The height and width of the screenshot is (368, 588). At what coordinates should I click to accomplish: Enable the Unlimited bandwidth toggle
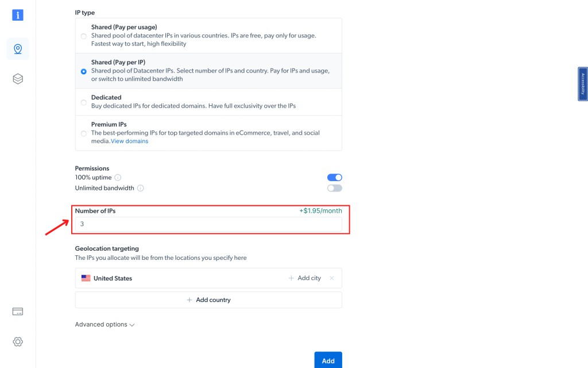[x=334, y=188]
